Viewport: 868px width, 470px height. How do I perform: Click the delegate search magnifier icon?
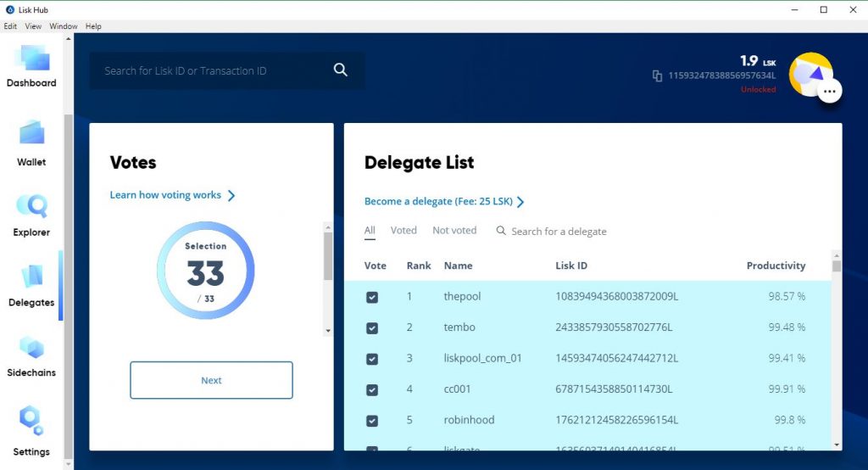pyautogui.click(x=501, y=231)
